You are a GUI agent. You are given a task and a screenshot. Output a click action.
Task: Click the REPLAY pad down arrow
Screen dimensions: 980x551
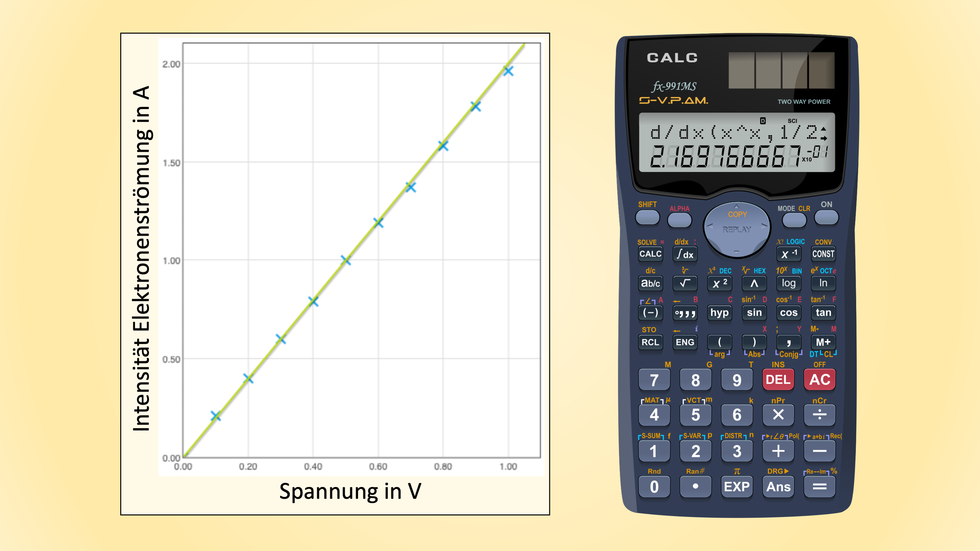737,252
